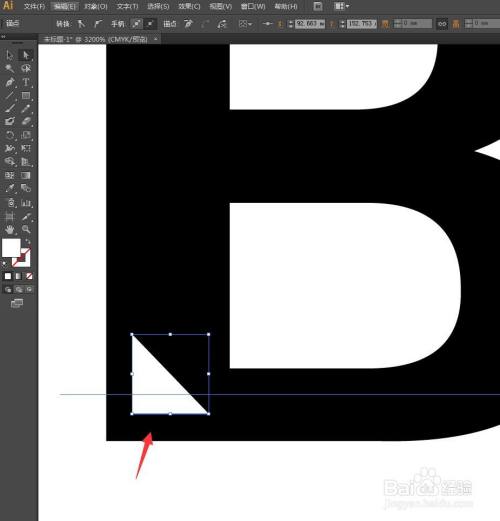
Task: Open the 对象(O) menu
Action: coord(96,6)
